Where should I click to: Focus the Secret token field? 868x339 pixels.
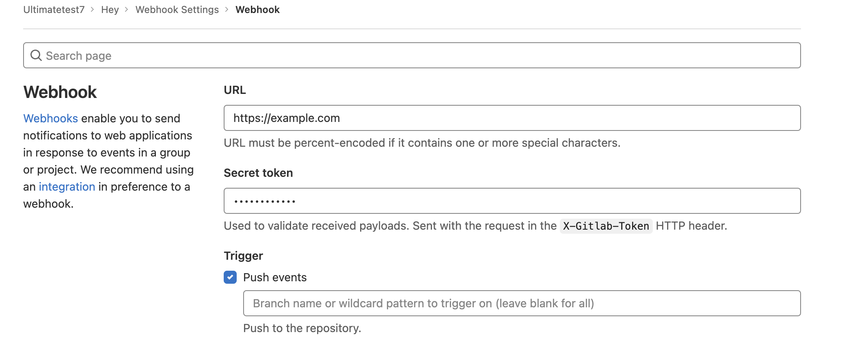tap(512, 201)
